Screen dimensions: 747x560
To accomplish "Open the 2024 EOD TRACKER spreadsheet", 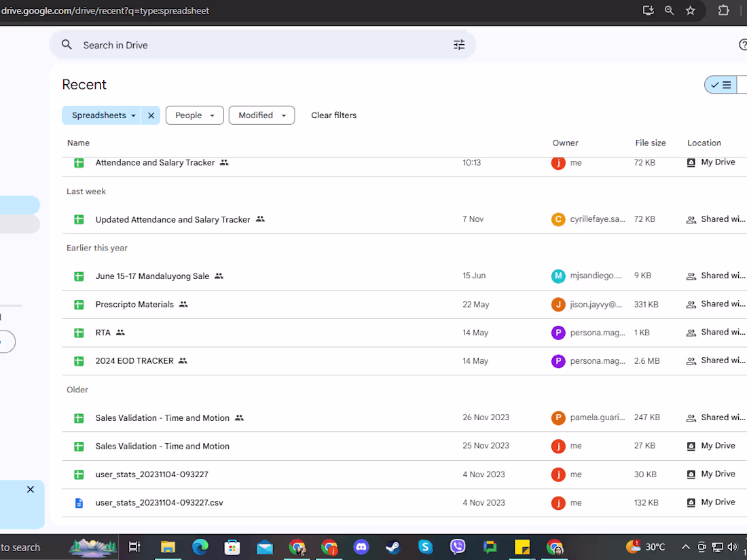I will [134, 361].
